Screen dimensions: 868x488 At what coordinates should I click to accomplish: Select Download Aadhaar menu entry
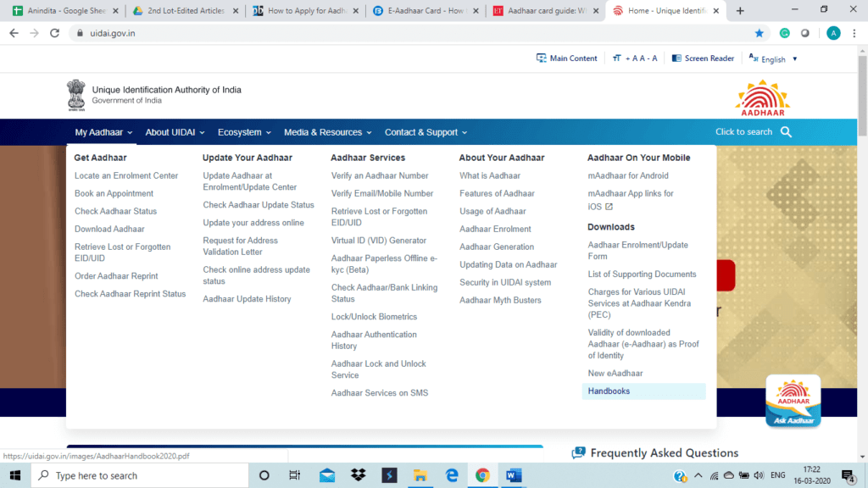coord(109,229)
